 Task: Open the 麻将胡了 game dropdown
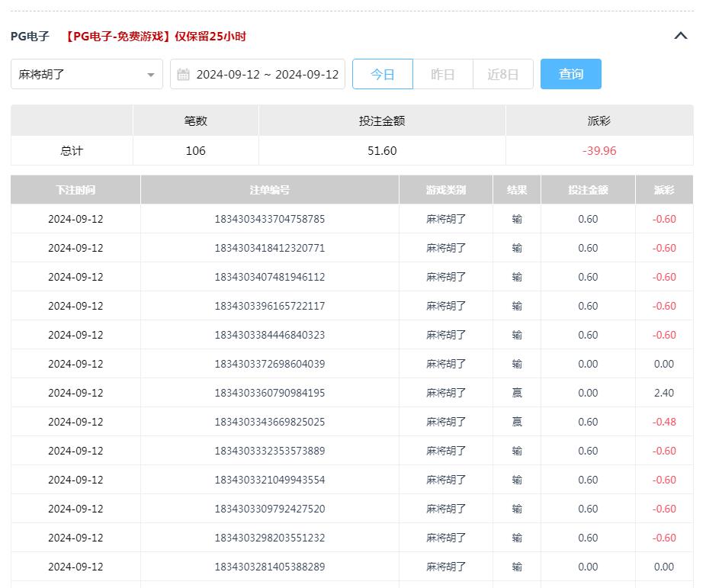pos(87,74)
